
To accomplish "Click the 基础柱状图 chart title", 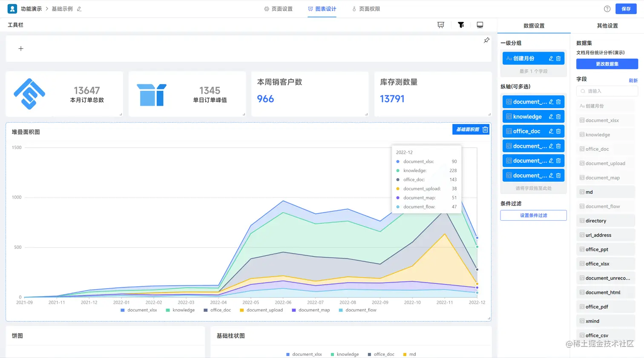I will (x=230, y=336).
